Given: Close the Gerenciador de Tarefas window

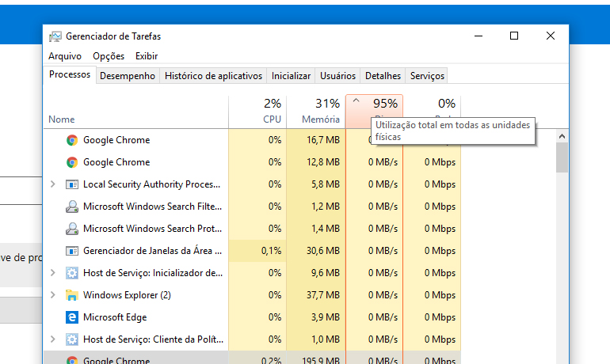Looking at the screenshot, I should pos(550,36).
